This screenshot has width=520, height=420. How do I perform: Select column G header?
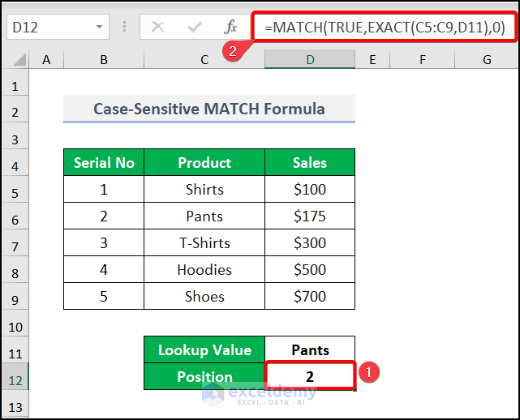(487, 59)
